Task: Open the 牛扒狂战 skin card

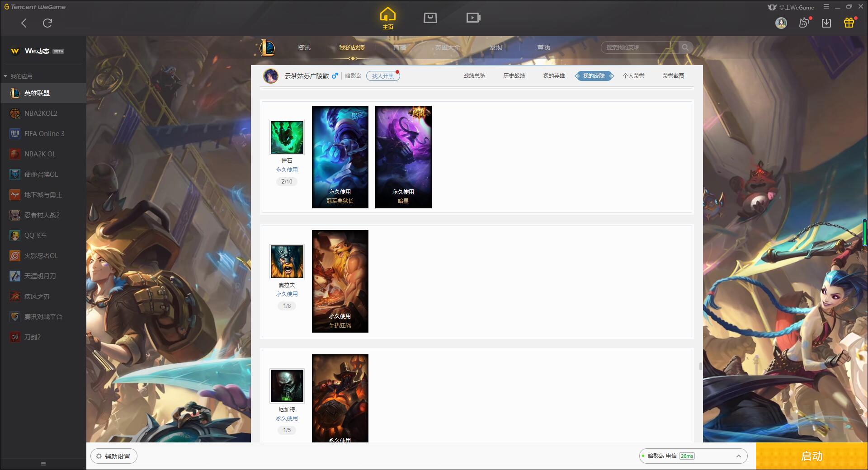Action: [x=340, y=281]
